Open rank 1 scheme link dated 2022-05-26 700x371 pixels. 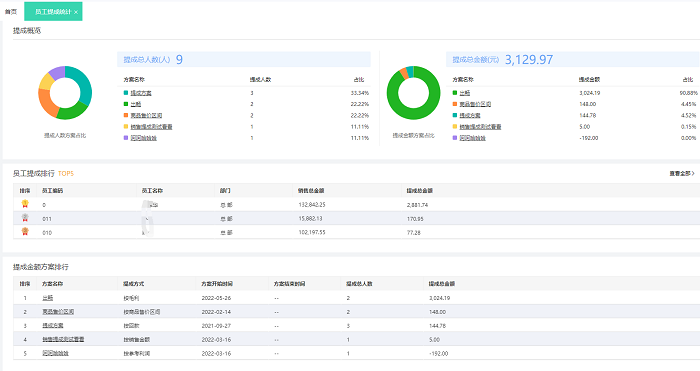pyautogui.click(x=47, y=298)
